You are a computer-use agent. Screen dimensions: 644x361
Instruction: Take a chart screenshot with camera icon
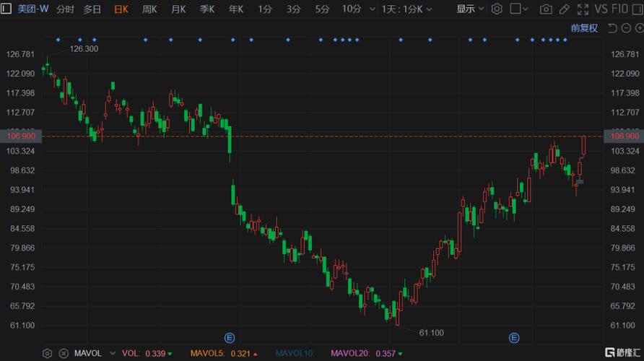[545, 9]
